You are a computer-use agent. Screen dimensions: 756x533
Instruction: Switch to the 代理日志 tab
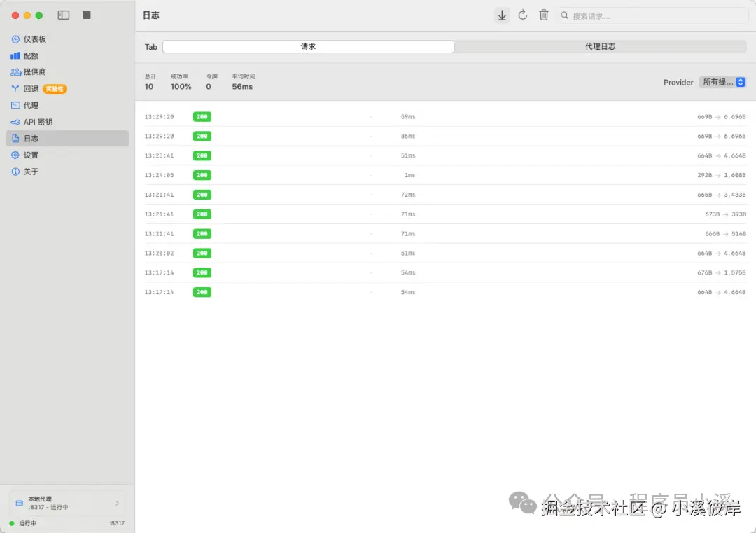(601, 46)
